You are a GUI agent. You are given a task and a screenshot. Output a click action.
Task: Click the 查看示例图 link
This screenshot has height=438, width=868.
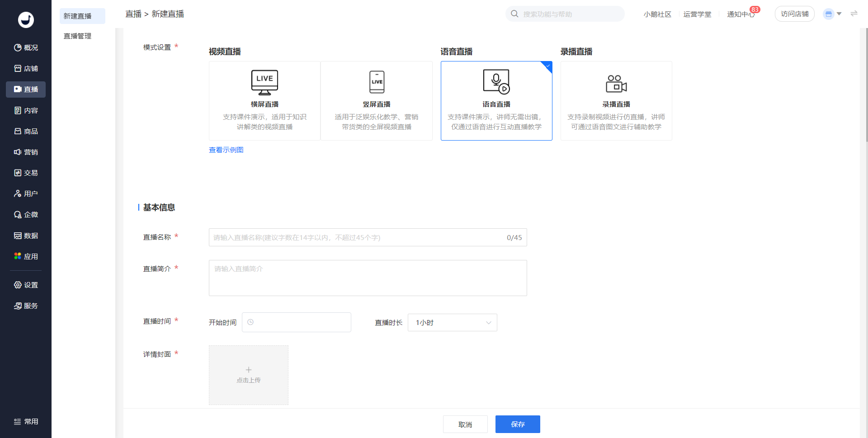(x=226, y=150)
